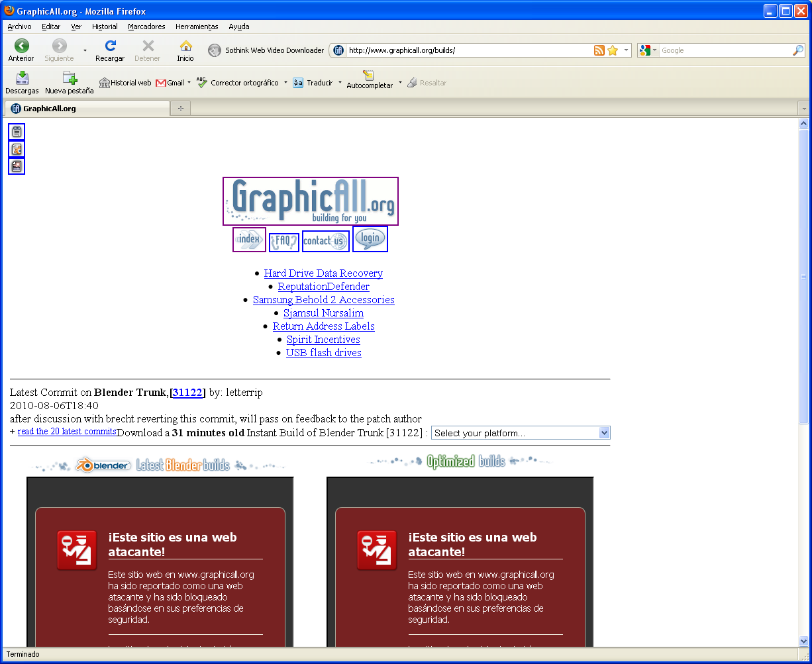
Task: Open Gmail toolbar button
Action: (x=170, y=83)
